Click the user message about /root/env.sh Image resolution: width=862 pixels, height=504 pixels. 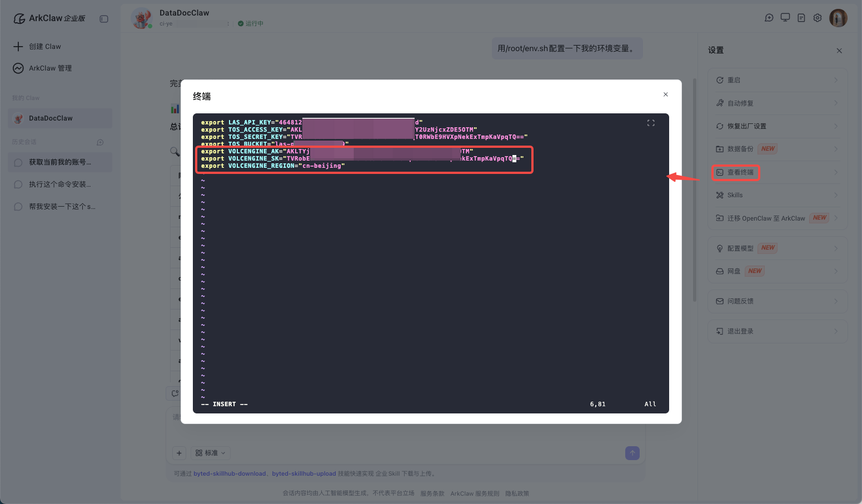coord(567,48)
